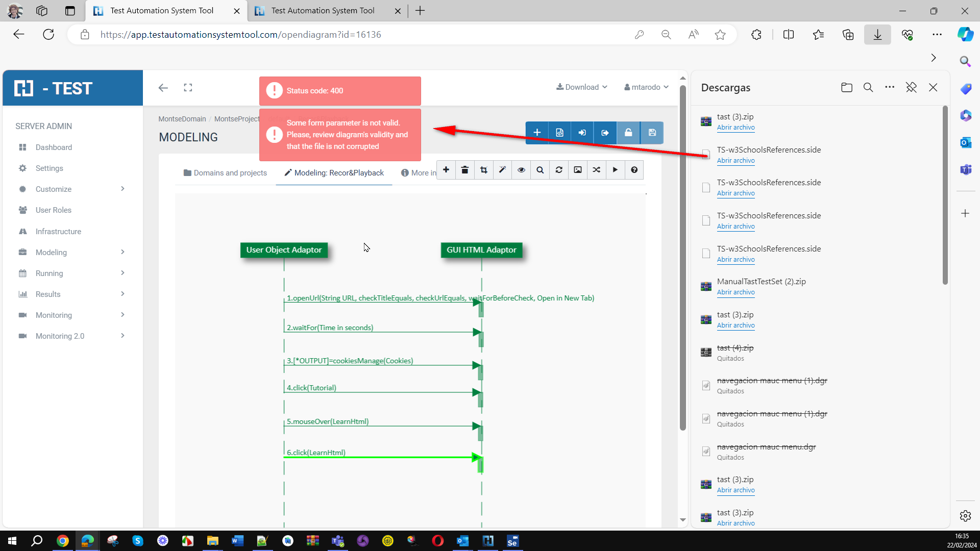
Task: Open the help question mark icon
Action: click(634, 170)
